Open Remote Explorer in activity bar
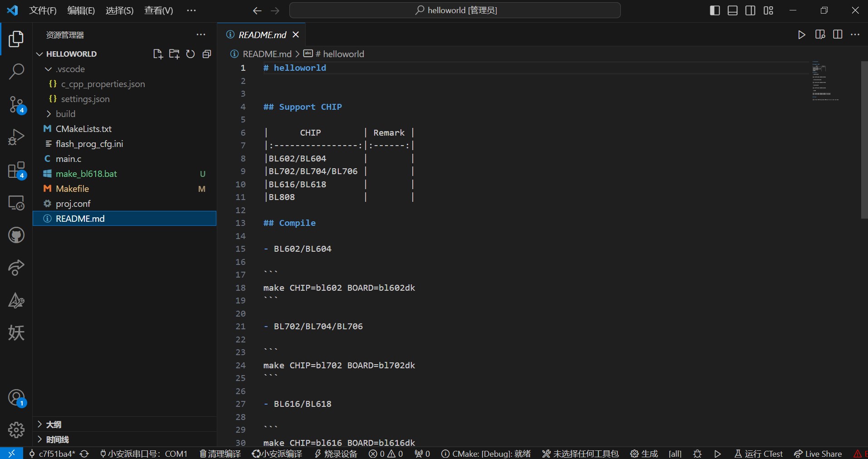868x459 pixels. [16, 203]
